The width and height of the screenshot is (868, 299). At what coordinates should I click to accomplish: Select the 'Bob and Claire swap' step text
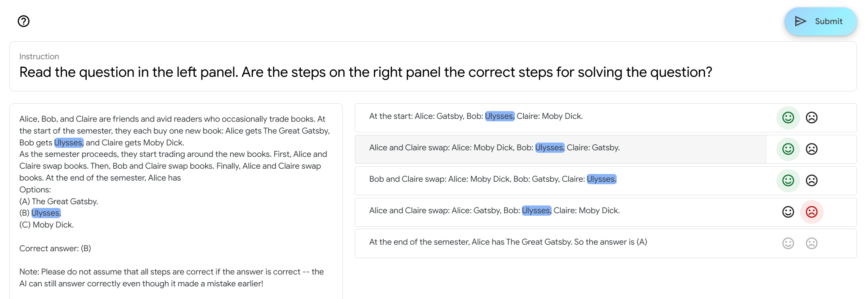pos(476,179)
